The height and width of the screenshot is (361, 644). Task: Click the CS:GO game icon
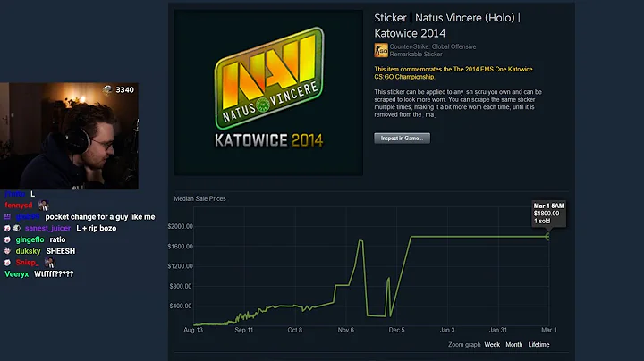tap(381, 50)
